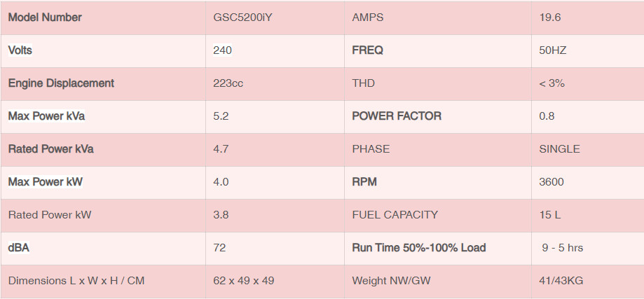The image size is (644, 299).
Task: Click the dBA label
Action: tap(19, 248)
